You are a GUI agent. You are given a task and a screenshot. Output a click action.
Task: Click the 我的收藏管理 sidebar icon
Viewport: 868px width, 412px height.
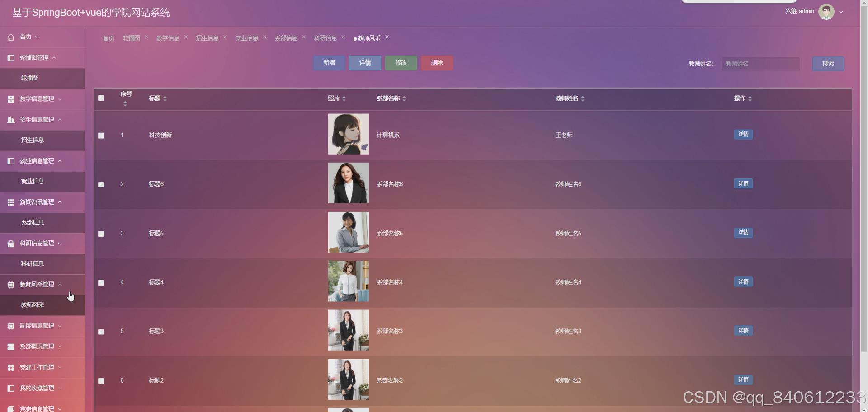tap(11, 388)
